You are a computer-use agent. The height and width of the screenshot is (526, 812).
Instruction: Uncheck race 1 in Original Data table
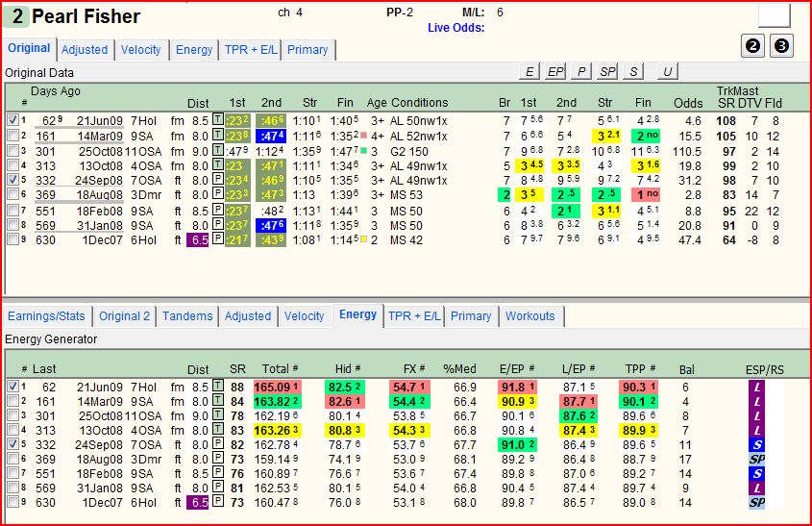tap(12, 120)
